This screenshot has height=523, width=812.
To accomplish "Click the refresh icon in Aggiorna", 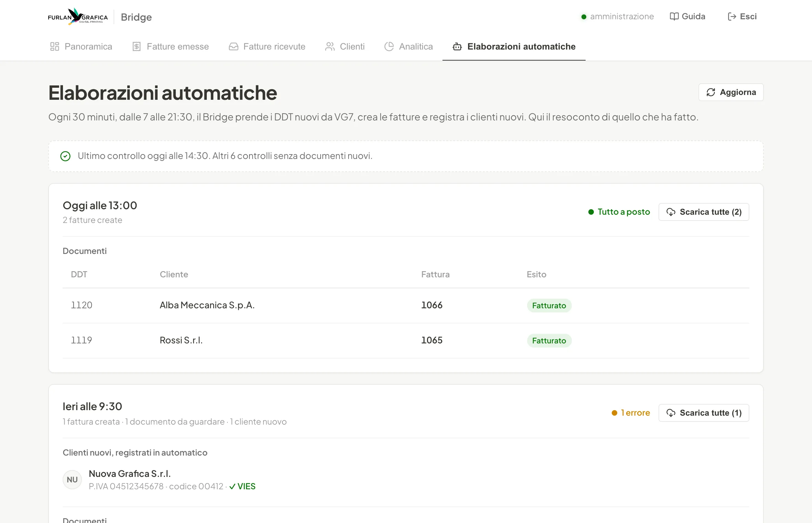I will (x=711, y=92).
